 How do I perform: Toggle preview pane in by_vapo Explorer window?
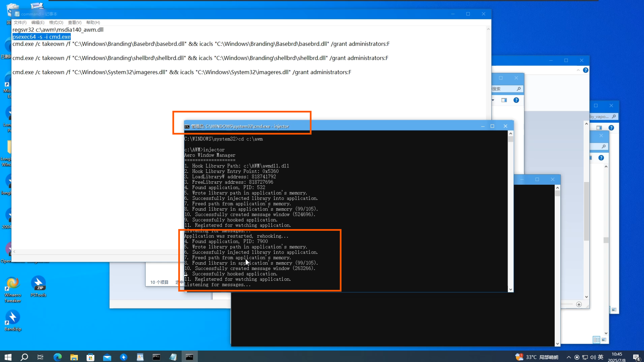[599, 128]
